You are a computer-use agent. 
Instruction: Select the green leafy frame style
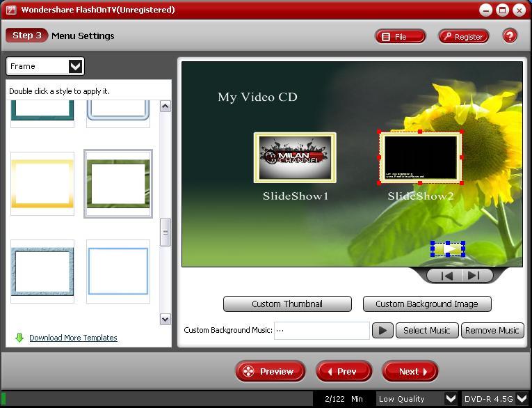tap(118, 184)
